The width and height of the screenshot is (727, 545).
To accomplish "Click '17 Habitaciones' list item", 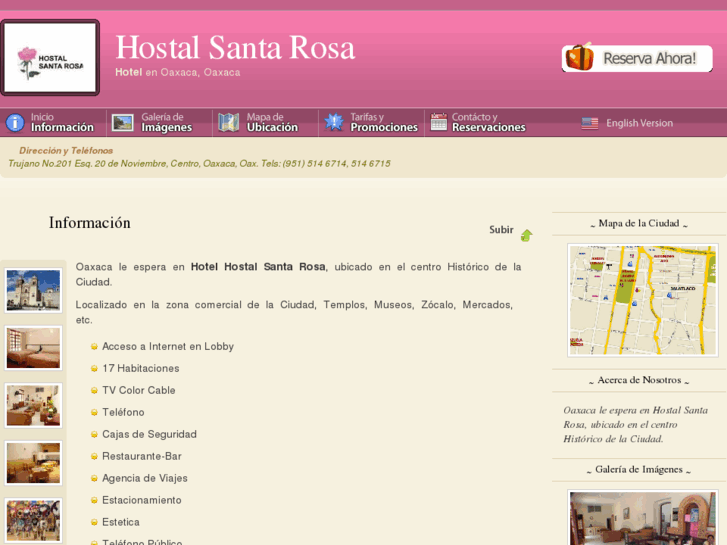I will pos(140,368).
